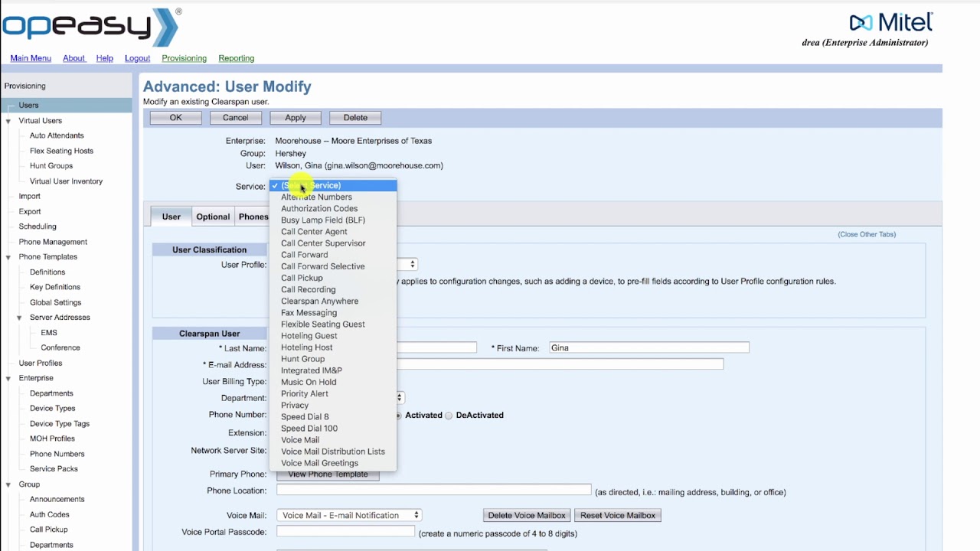980x551 pixels.
Task: Choose Call Forward Selective service
Action: (333, 266)
